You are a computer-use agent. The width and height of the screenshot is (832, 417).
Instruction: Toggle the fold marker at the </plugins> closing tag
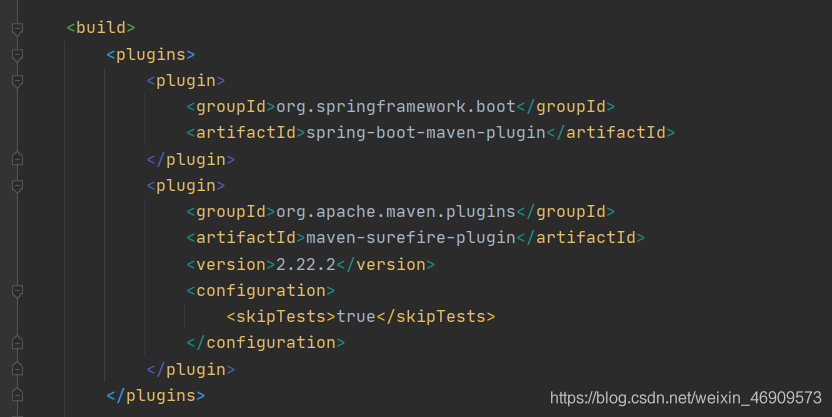(x=17, y=395)
